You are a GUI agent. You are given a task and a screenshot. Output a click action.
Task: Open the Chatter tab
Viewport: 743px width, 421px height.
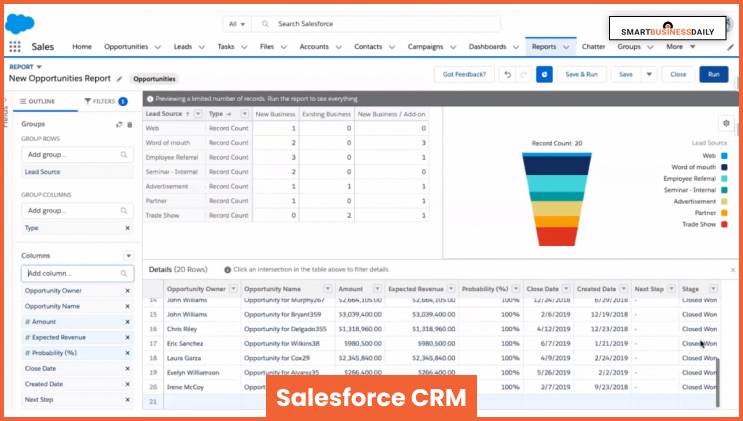click(593, 46)
